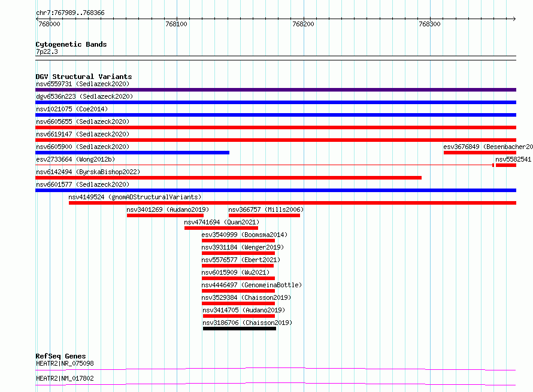Viewport: 533px width, 392px height.
Task: Select the Cytogenetic Bands track title
Action: (x=71, y=44)
